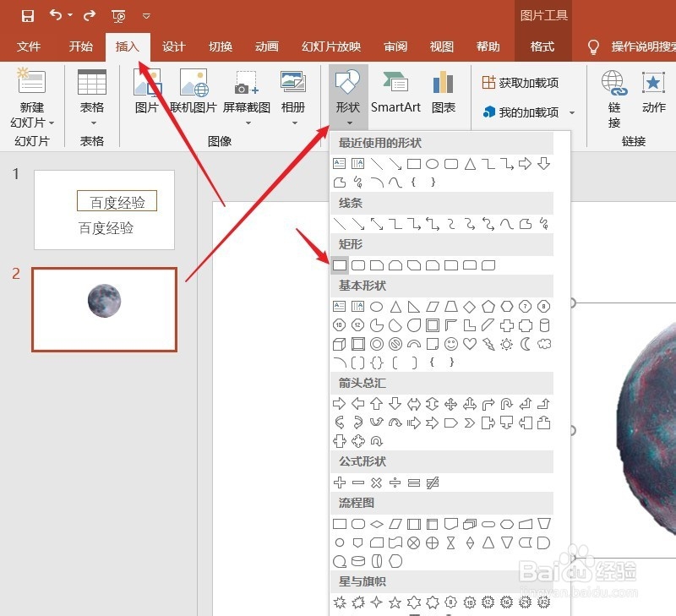The height and width of the screenshot is (616, 676).
Task: Open the 动画 tab
Action: click(267, 46)
